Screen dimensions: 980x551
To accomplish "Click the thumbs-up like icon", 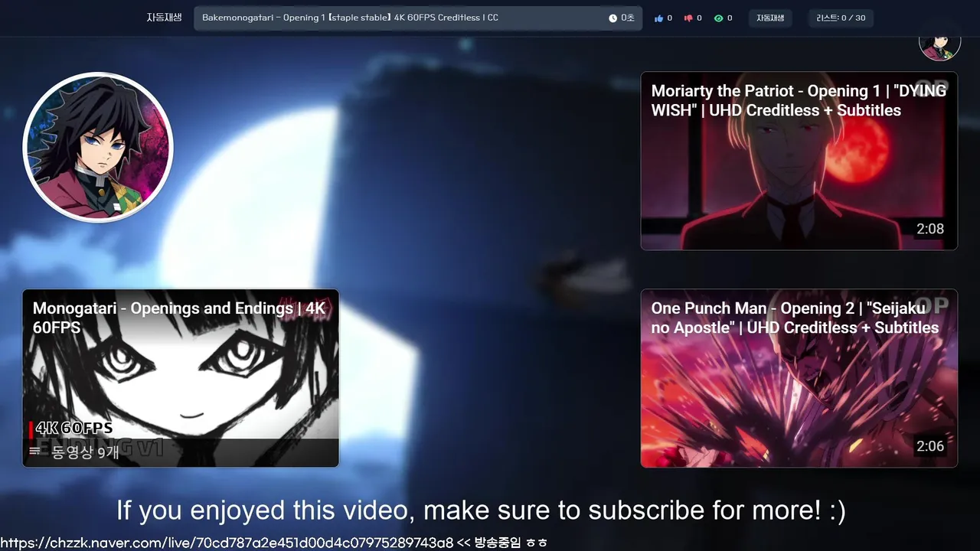I will coord(658,18).
